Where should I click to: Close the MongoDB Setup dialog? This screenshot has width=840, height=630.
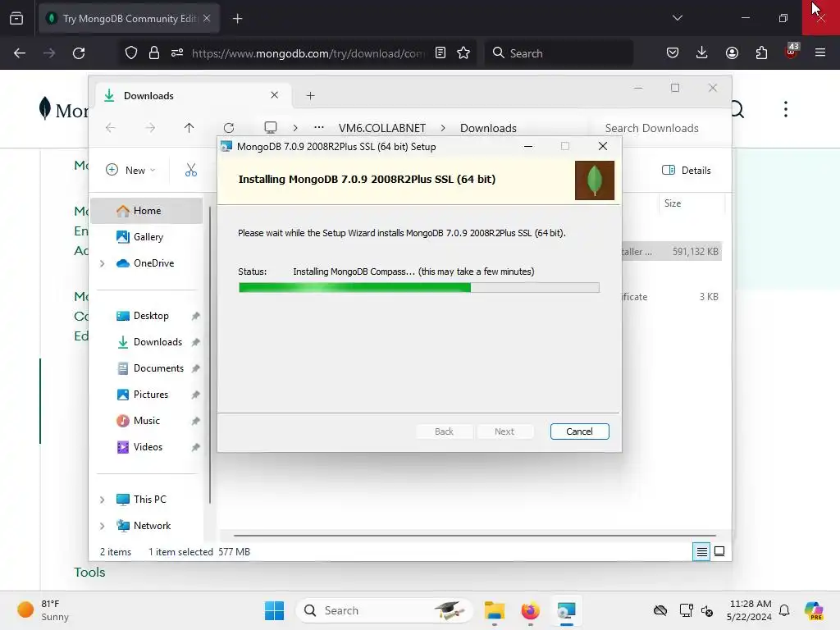[603, 146]
